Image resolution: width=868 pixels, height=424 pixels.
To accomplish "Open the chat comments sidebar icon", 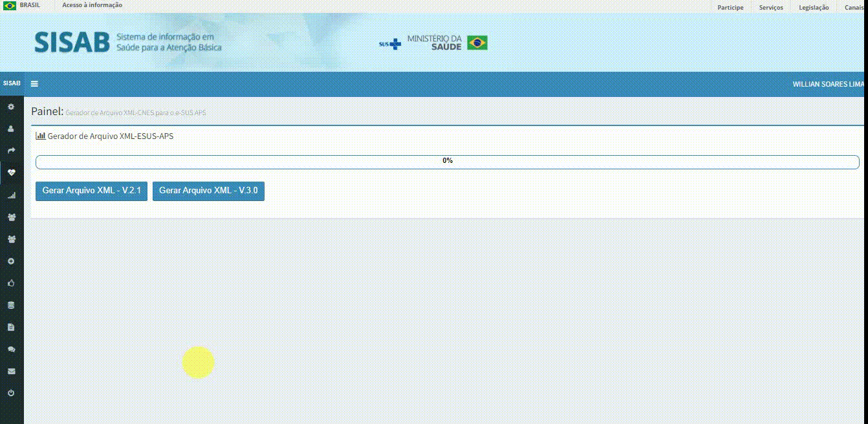I will coord(11,349).
